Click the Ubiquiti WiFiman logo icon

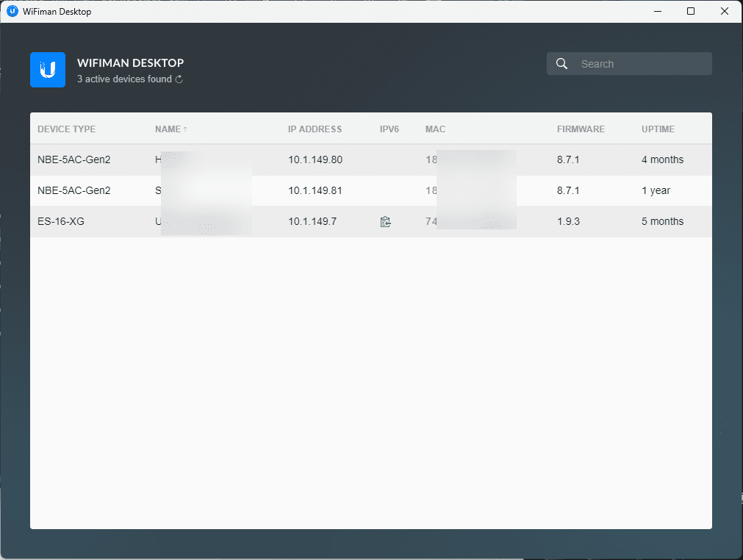47,70
